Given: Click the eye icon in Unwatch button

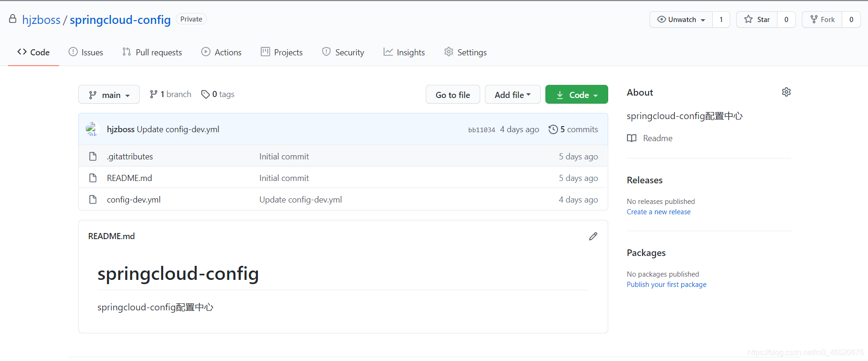Looking at the screenshot, I should click(662, 19).
